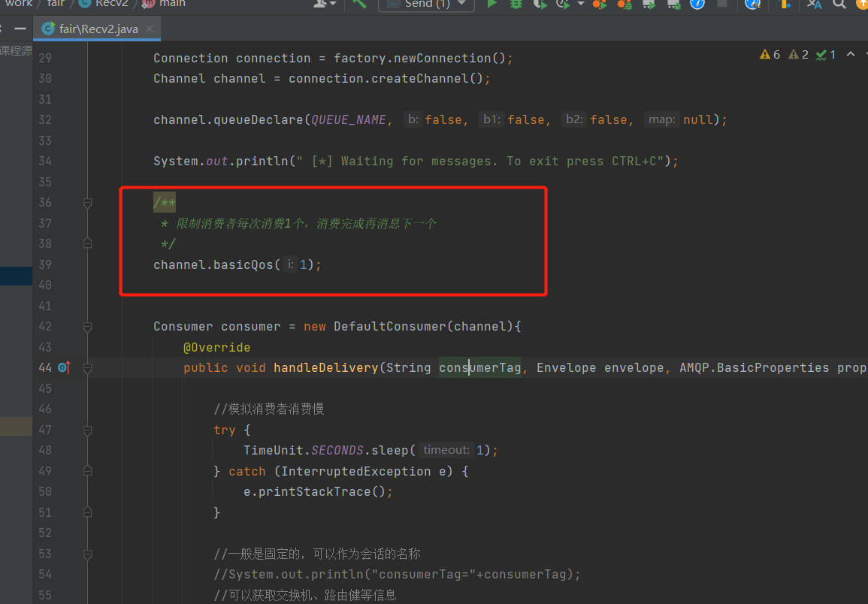Click the stop button in toolbar
This screenshot has width=868, height=604.
tap(722, 3)
